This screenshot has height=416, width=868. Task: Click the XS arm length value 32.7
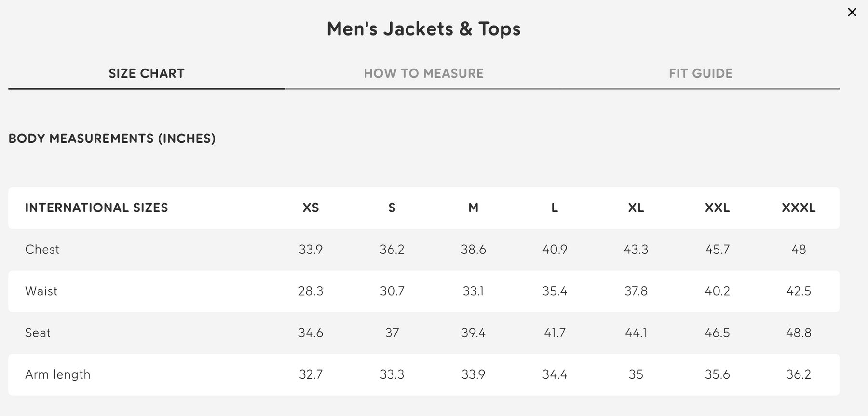point(311,374)
